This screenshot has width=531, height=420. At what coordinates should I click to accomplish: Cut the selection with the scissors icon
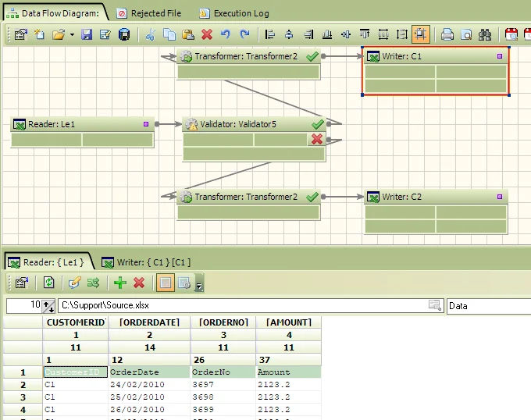(151, 34)
